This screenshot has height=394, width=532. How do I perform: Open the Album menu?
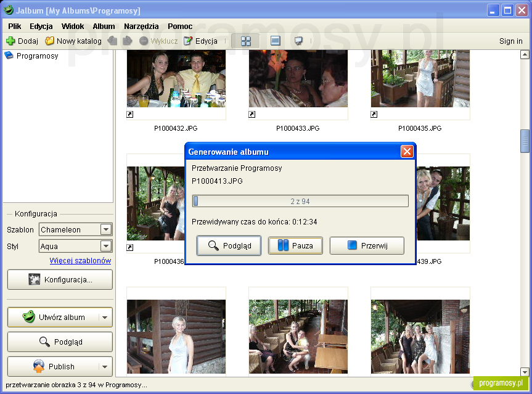click(104, 27)
